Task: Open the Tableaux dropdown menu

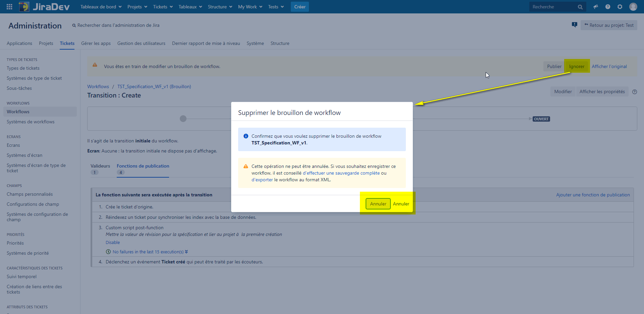Action: click(x=190, y=7)
